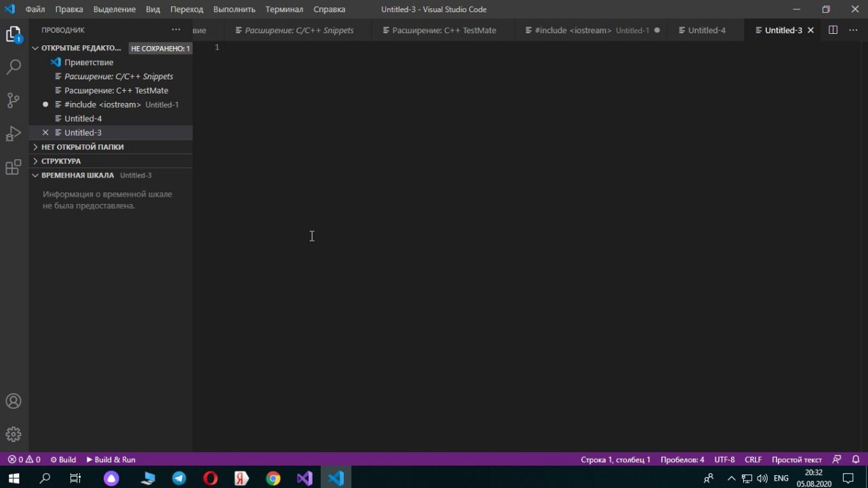Screen dimensions: 868x488
Task: Switch to the Untitled-4 tab
Action: click(x=707, y=30)
